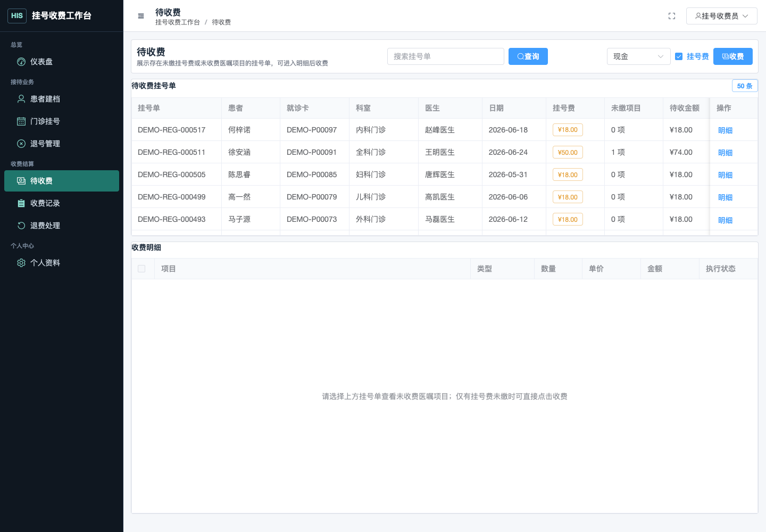The height and width of the screenshot is (532, 766).
Task: Click the 查询 search button
Action: pos(528,56)
